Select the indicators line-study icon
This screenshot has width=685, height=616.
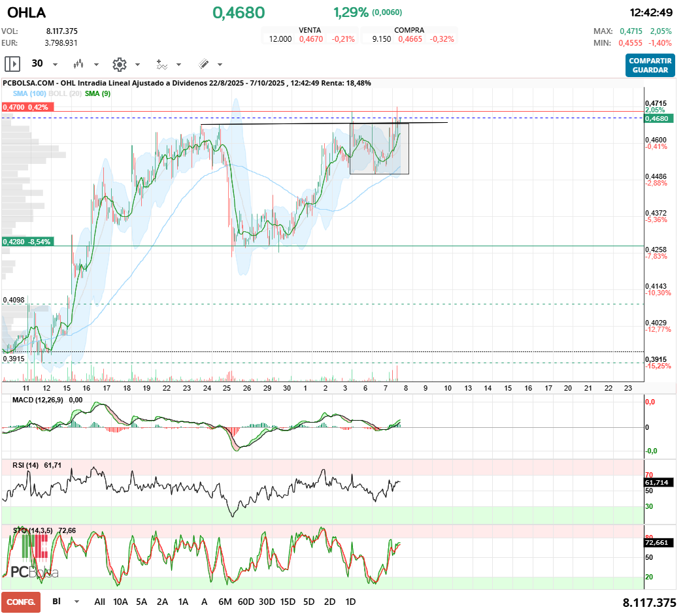pos(161,65)
